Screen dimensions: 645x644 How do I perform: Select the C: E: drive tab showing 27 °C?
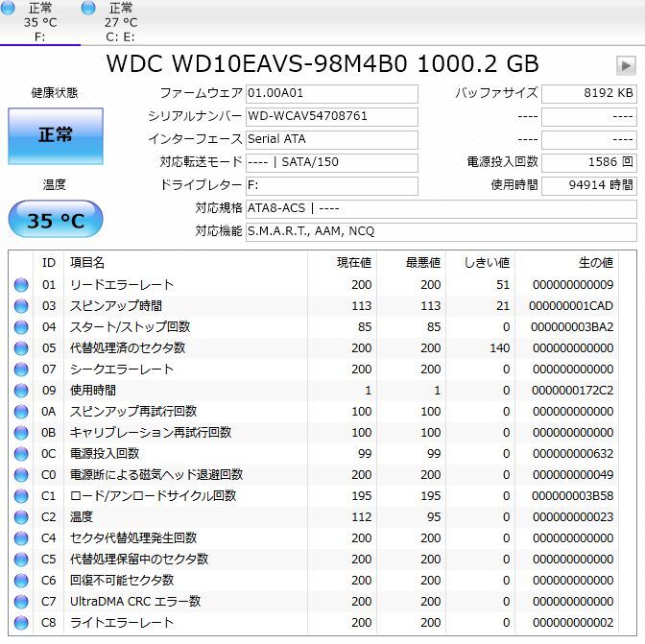click(x=121, y=23)
